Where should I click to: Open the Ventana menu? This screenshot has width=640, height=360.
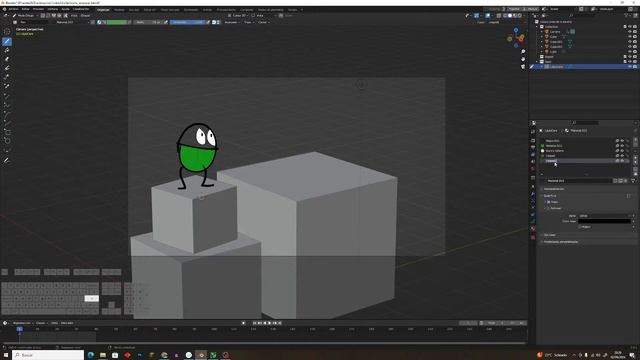click(x=53, y=9)
